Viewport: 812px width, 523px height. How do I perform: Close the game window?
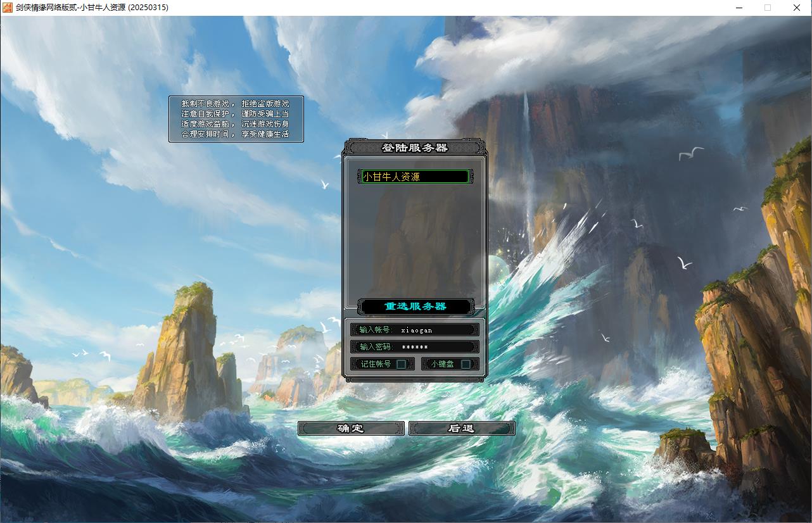797,8
